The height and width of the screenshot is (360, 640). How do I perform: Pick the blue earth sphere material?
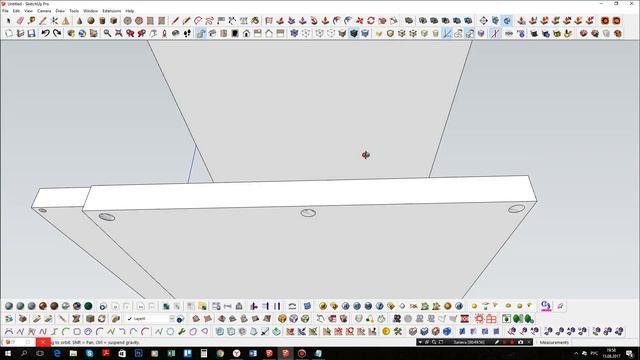(x=77, y=306)
